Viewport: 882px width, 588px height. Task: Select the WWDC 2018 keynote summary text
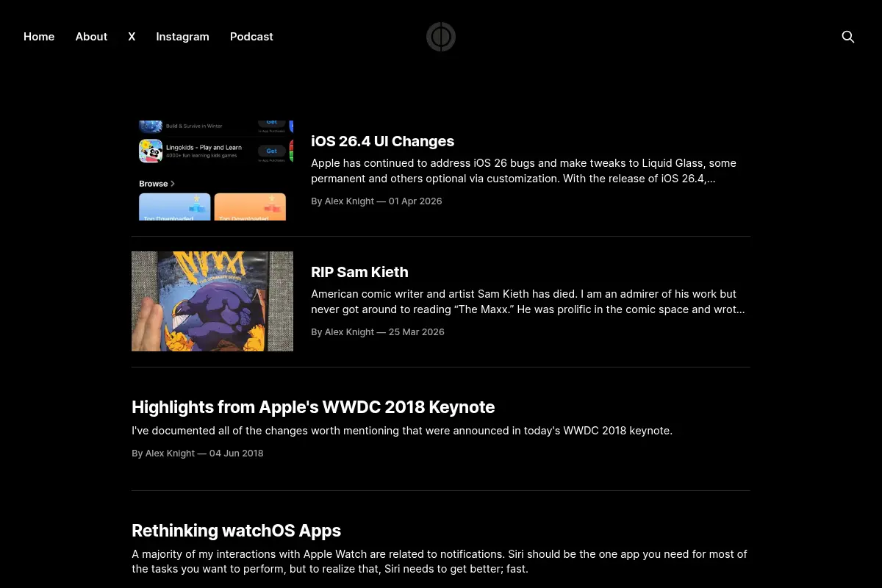(x=402, y=431)
